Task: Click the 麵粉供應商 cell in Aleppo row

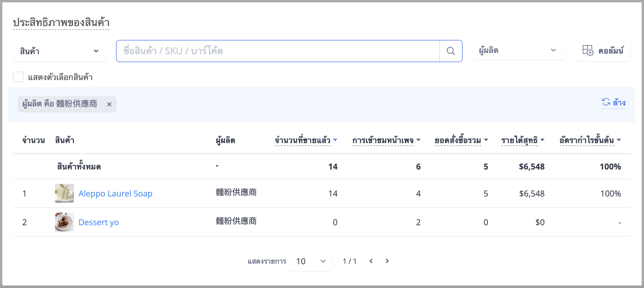Action: (236, 192)
